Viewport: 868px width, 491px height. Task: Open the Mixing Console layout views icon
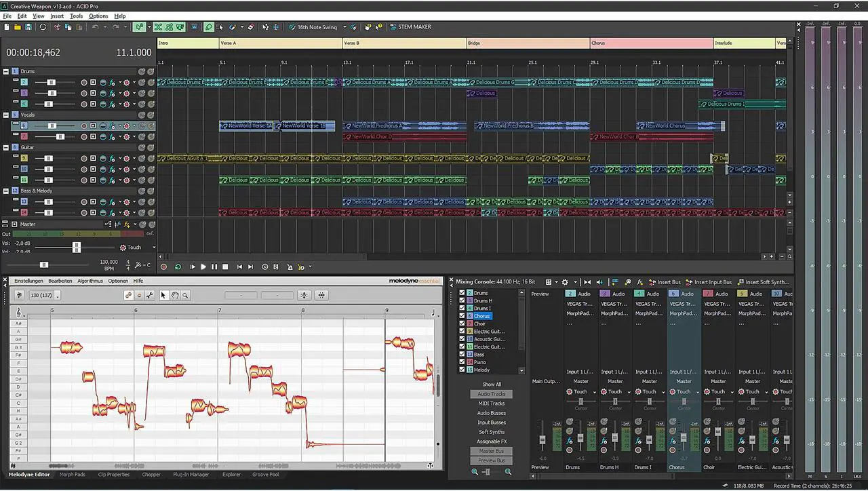pos(548,282)
